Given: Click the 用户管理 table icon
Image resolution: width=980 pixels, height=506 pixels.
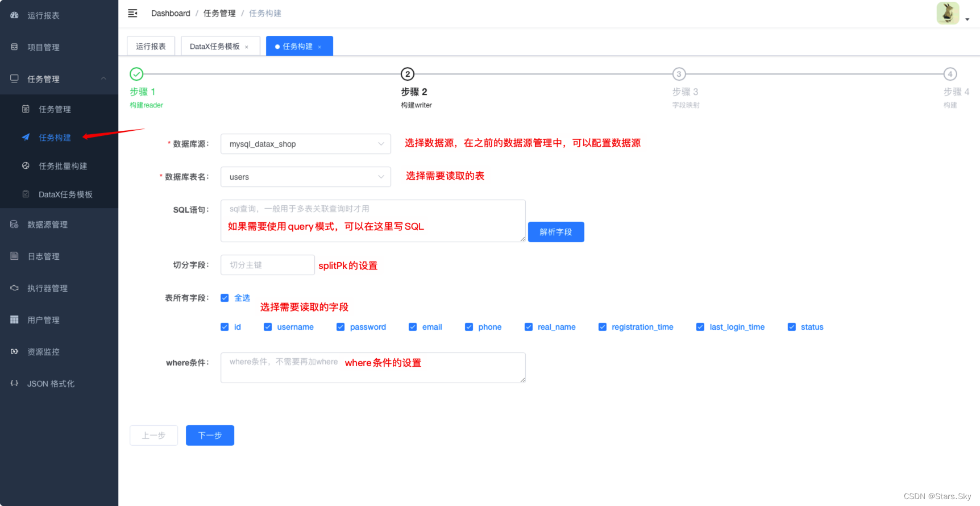Looking at the screenshot, I should (x=14, y=320).
